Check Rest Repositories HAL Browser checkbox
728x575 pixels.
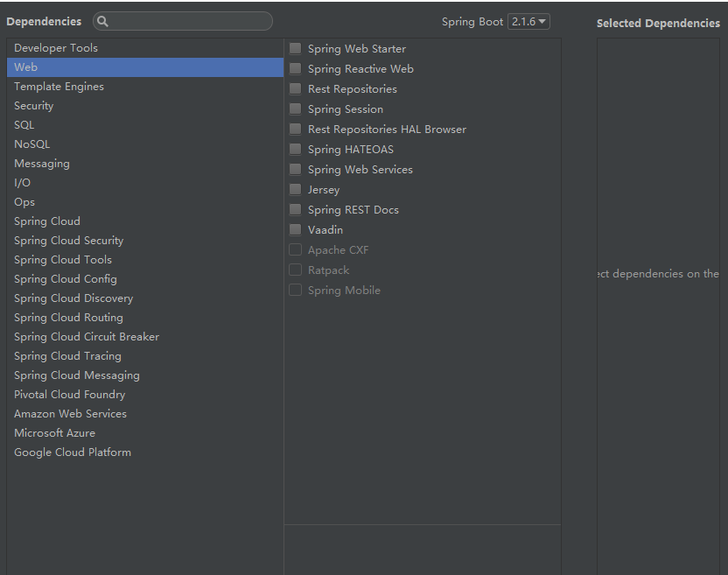click(295, 130)
